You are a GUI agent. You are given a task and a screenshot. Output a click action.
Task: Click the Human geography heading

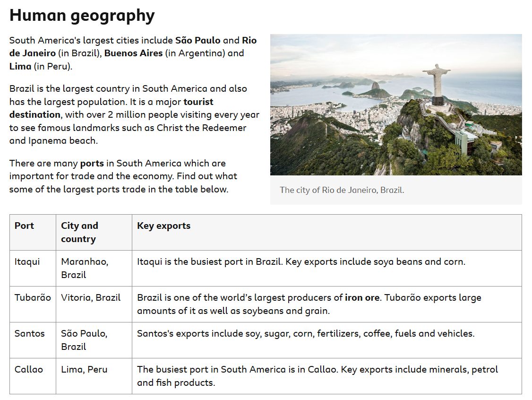82,16
